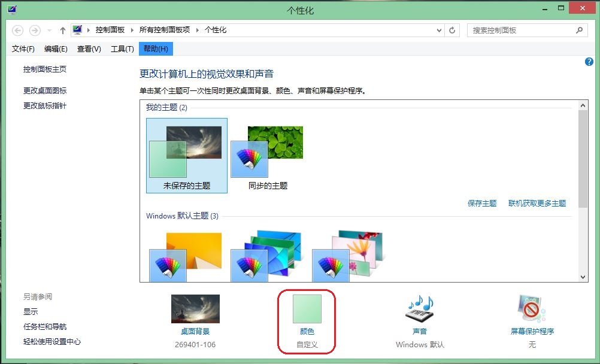The height and width of the screenshot is (364, 600).
Task: Open the 声音 sound settings icon
Action: (419, 309)
